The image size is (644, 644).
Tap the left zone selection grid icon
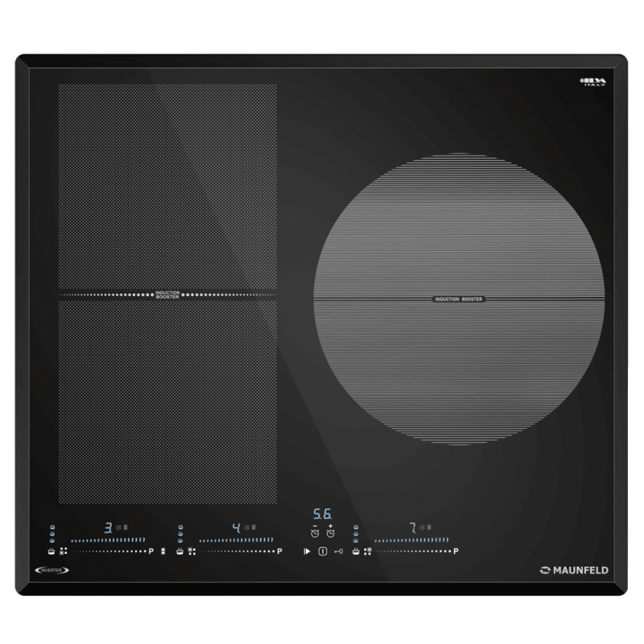(63, 551)
